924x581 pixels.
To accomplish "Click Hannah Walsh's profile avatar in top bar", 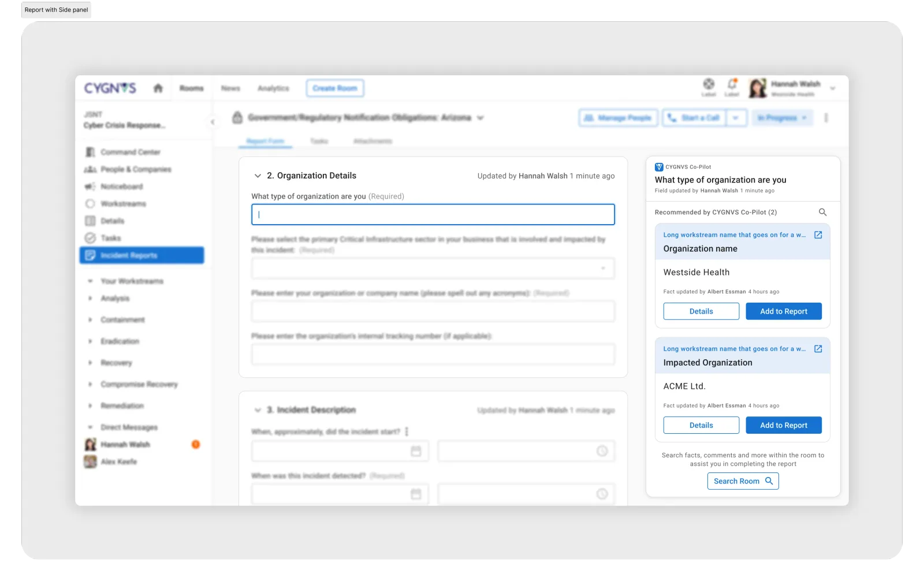I will click(758, 88).
